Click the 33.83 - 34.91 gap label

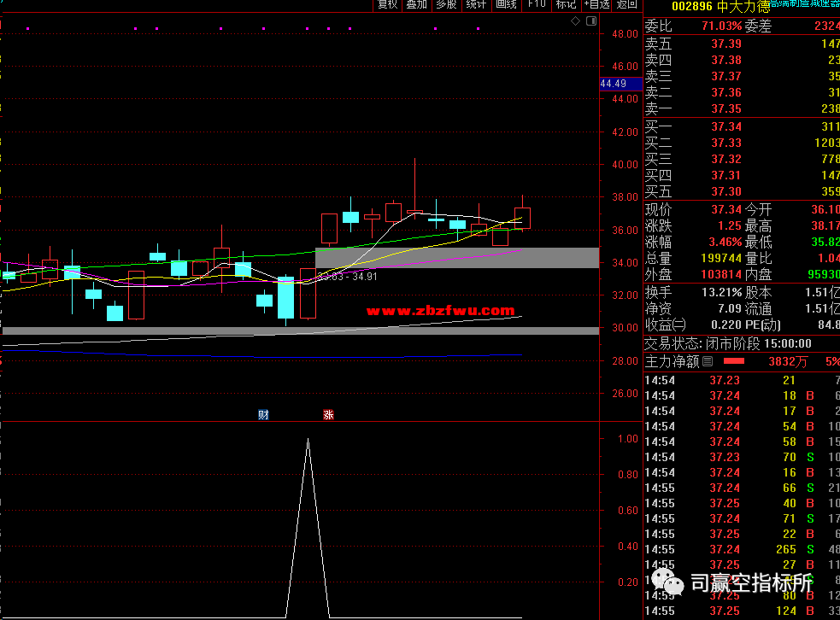[x=347, y=277]
